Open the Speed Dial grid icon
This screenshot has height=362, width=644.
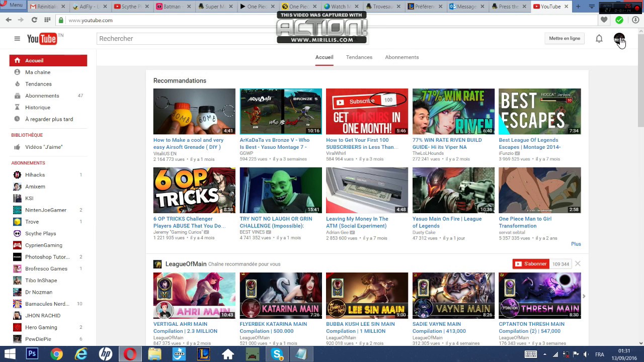pos(47,20)
